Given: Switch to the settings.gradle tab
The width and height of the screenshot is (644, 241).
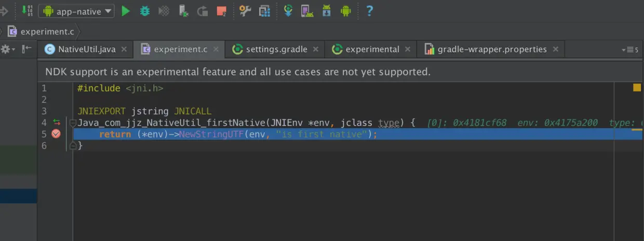Looking at the screenshot, I should (276, 49).
